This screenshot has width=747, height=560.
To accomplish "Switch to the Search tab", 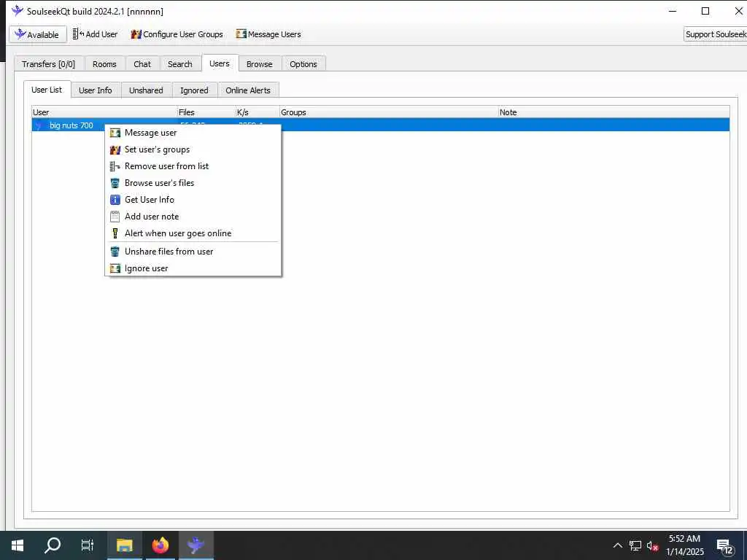I will [179, 64].
